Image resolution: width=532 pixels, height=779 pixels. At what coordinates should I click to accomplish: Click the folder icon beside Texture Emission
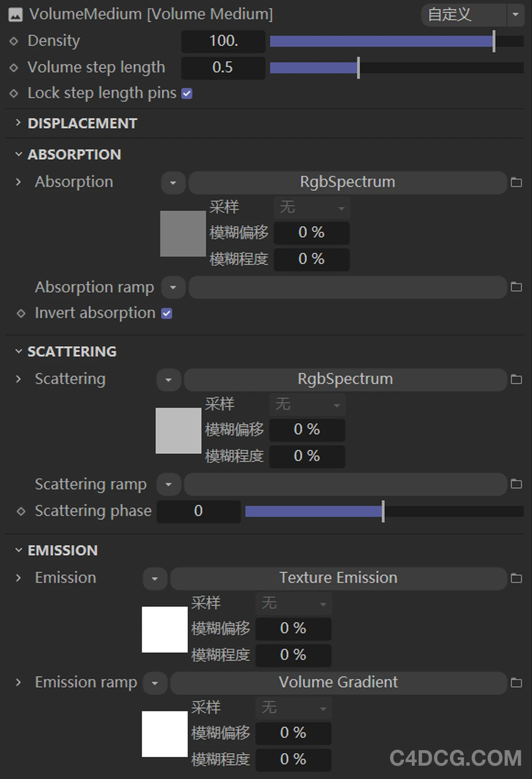pyautogui.click(x=516, y=578)
